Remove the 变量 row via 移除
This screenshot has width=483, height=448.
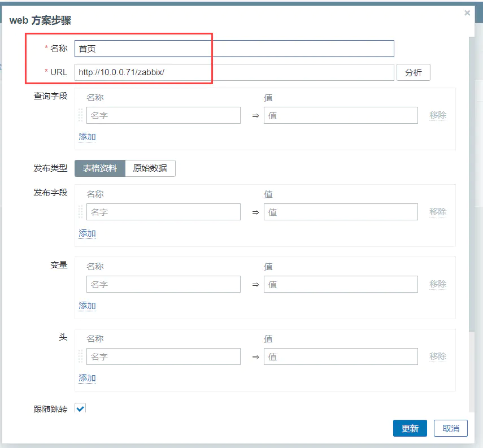(x=438, y=284)
